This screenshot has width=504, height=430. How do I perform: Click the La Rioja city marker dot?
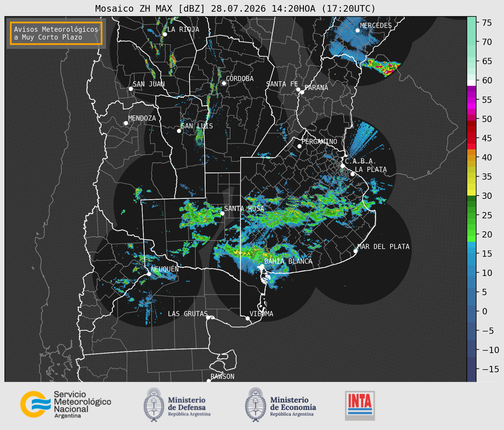pyautogui.click(x=165, y=34)
